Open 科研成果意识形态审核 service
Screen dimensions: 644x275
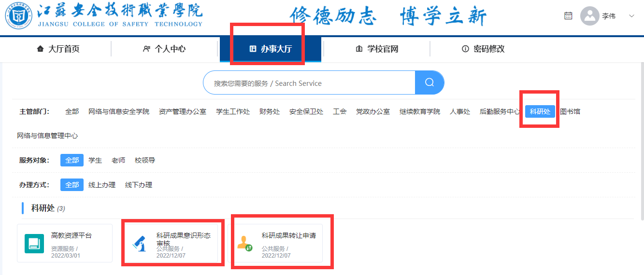pyautogui.click(x=170, y=243)
